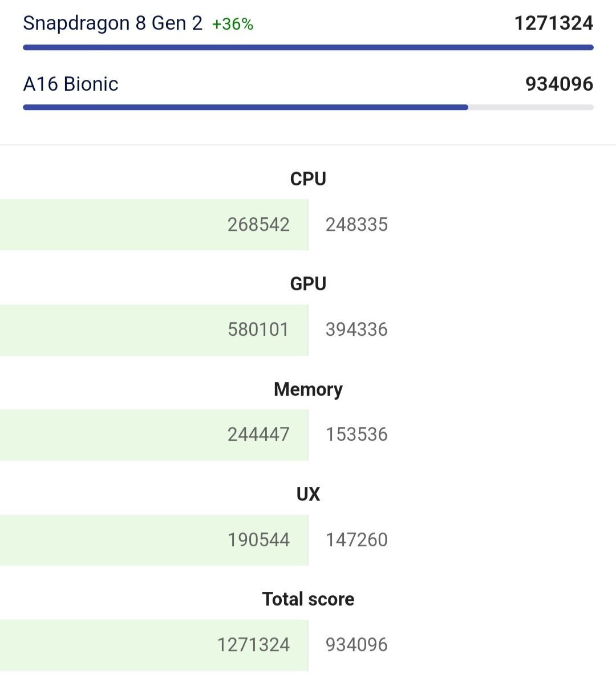Click the Snapdragon 8 Gen 2 label

coord(113,23)
